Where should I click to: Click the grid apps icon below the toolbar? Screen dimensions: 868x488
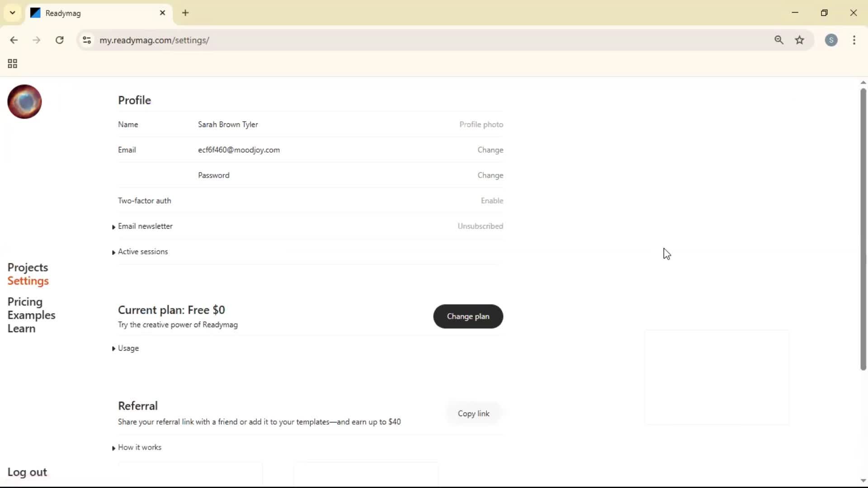(x=12, y=63)
